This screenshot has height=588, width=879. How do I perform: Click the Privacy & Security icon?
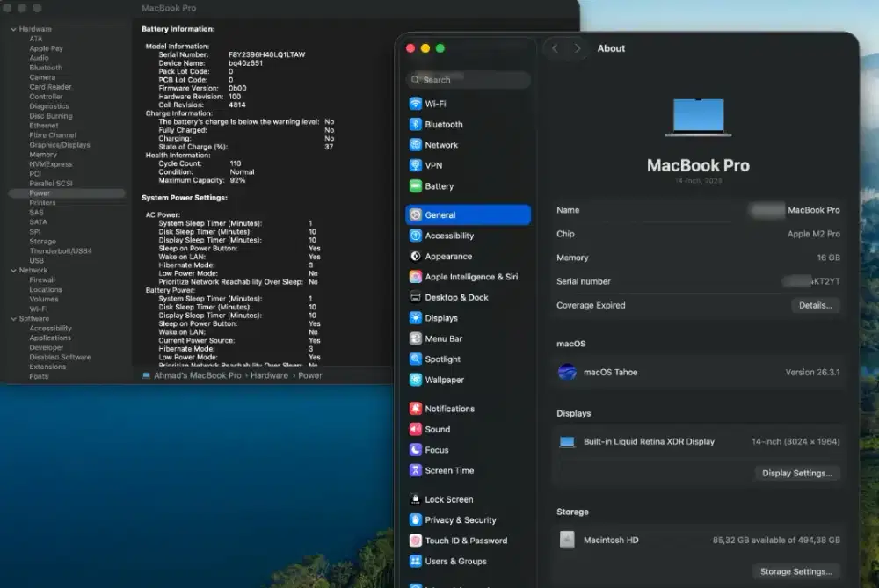click(416, 520)
